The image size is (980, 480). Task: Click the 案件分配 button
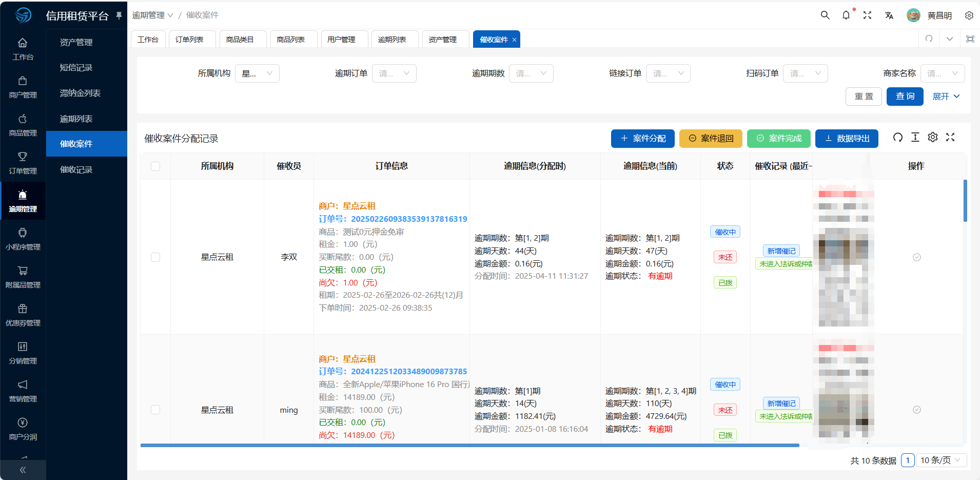(x=643, y=139)
